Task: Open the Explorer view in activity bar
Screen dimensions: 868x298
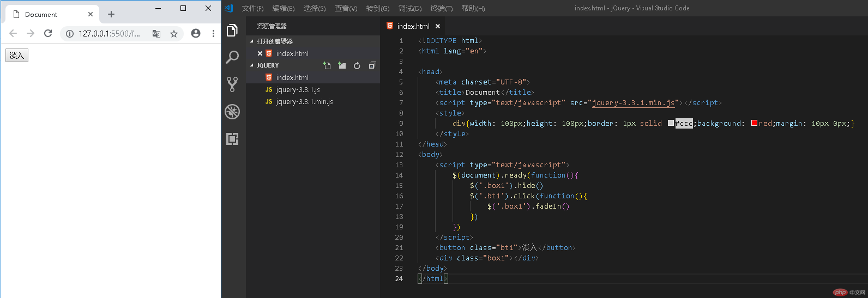Action: (x=232, y=30)
